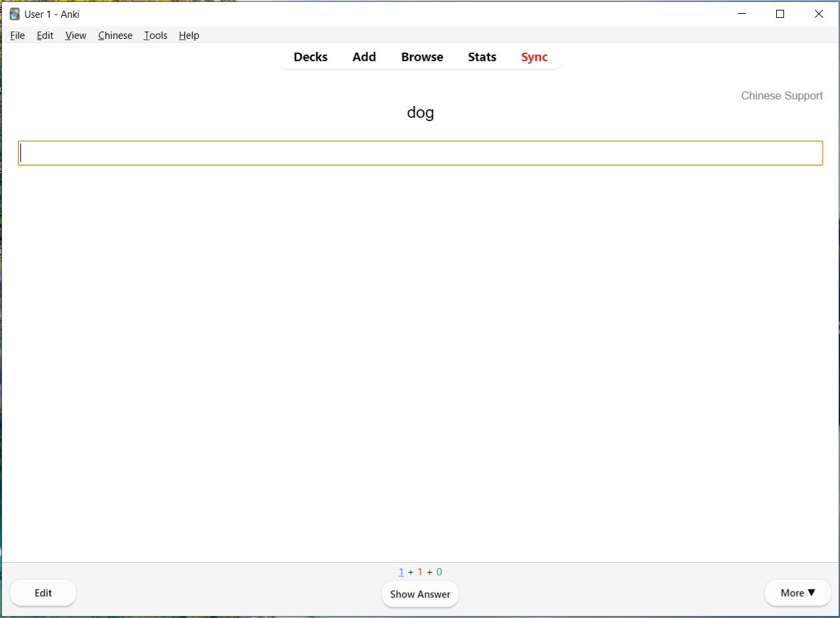Open the File menu
Image resolution: width=840 pixels, height=618 pixels.
(18, 36)
